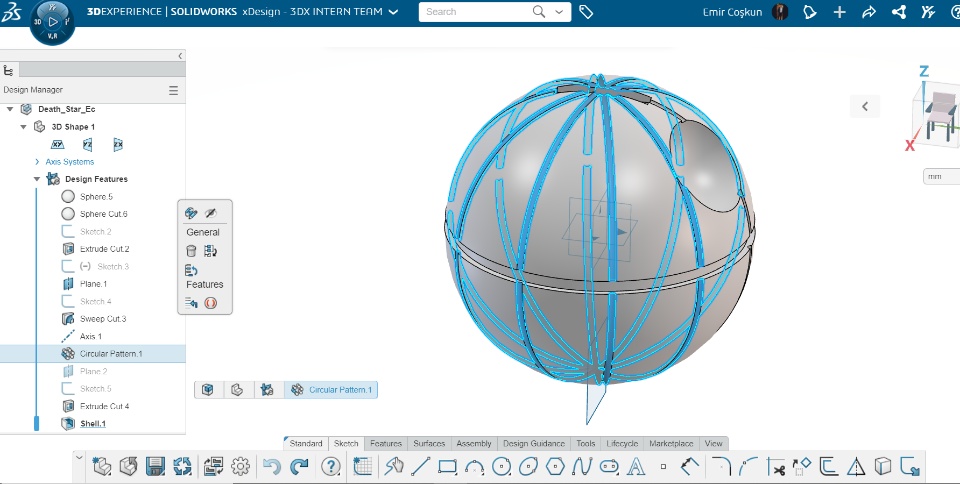
Task: Expand the action bar collapse chevron
Action: pos(79,457)
